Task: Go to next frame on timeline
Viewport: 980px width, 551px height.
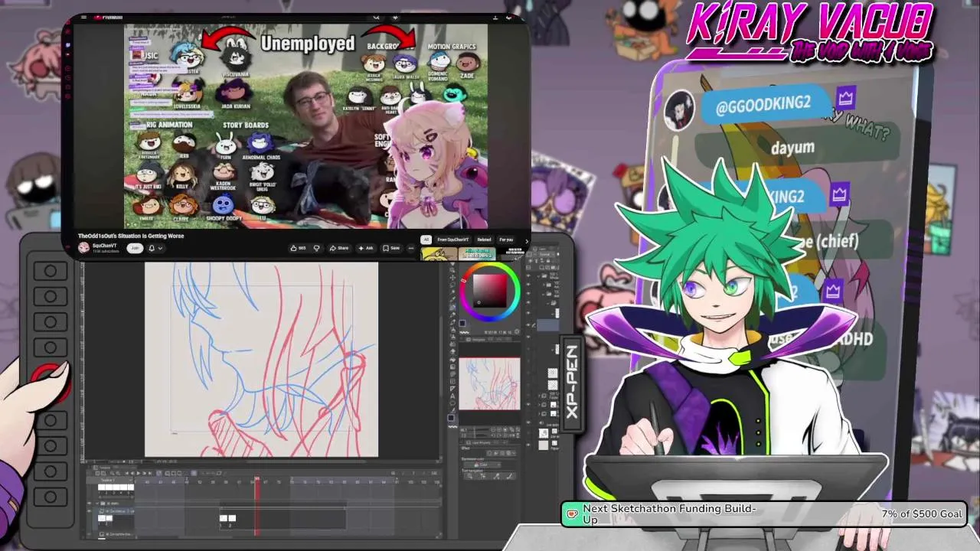Action: pos(144,473)
